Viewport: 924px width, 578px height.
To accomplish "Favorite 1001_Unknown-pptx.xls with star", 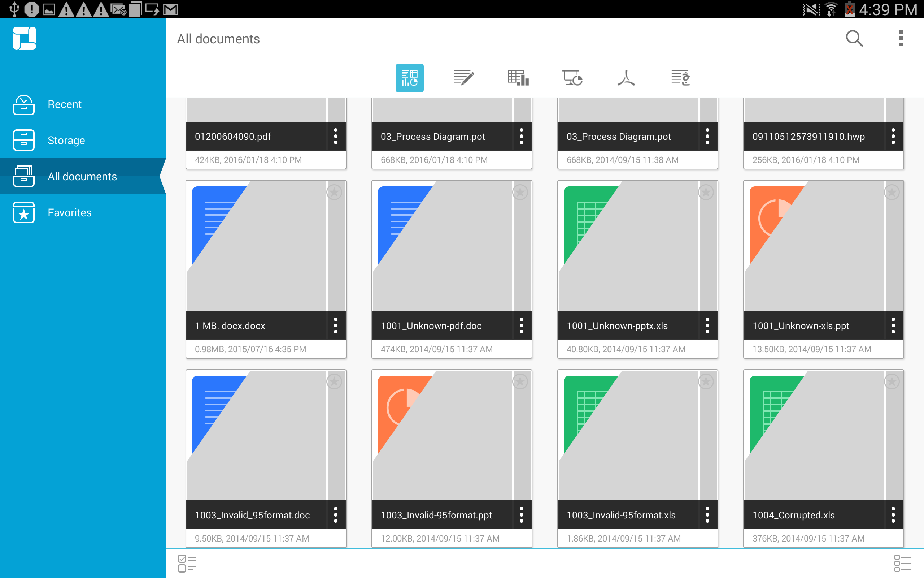I will 706,192.
